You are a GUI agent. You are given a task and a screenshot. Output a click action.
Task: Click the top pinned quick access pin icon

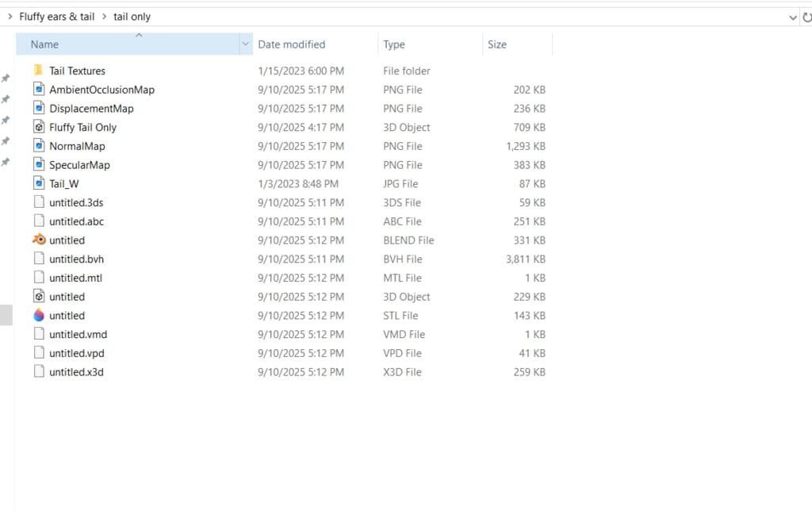[x=6, y=79]
